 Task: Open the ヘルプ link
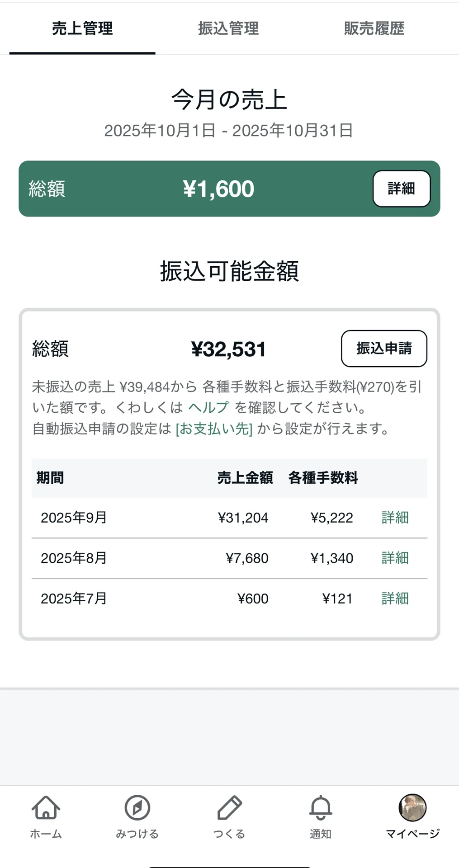tap(208, 407)
